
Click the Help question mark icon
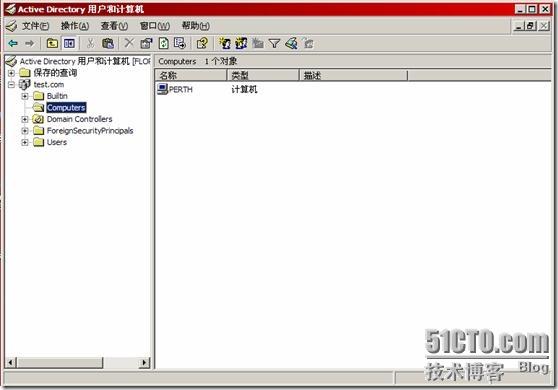[202, 43]
